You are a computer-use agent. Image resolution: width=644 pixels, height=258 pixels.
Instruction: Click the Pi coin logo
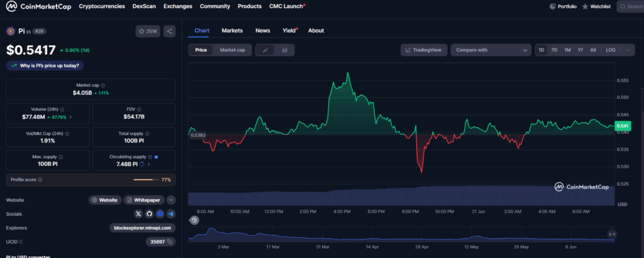(x=11, y=31)
